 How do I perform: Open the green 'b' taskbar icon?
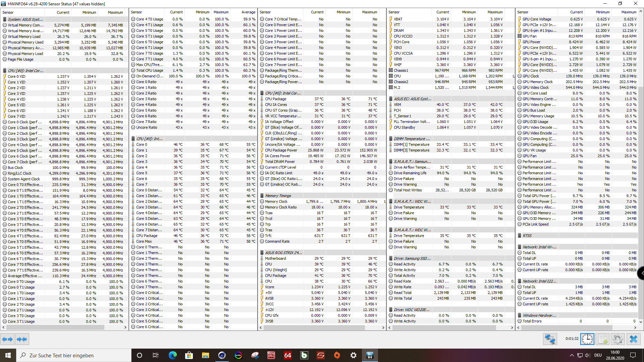(304, 355)
